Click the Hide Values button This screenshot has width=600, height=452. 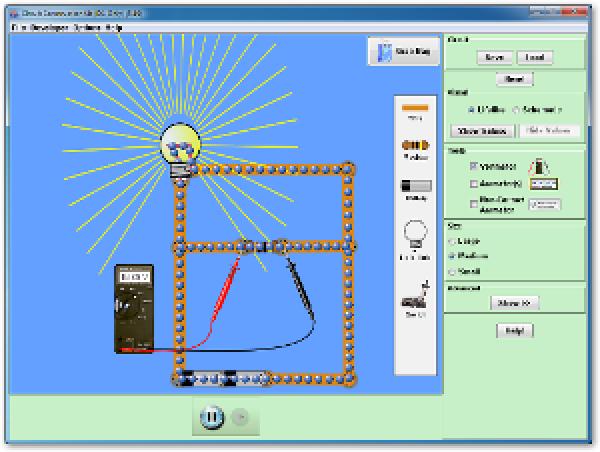(x=548, y=131)
